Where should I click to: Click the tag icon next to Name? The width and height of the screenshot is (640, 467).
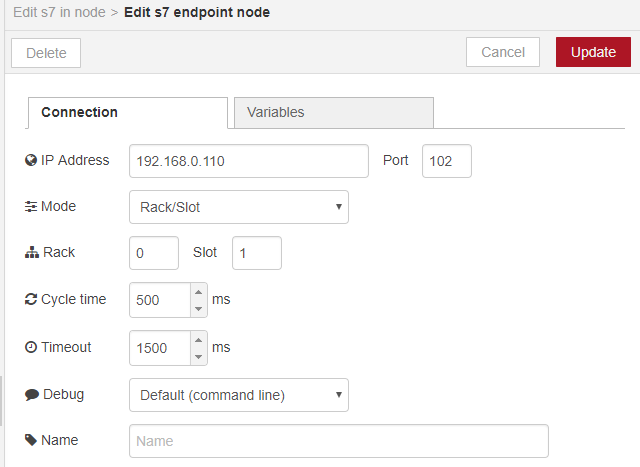(x=31, y=440)
